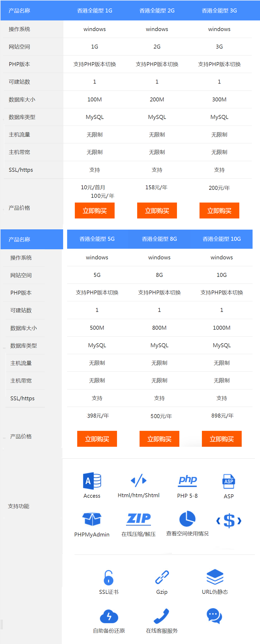Select the 香港全能型 8G column header

coord(159,239)
